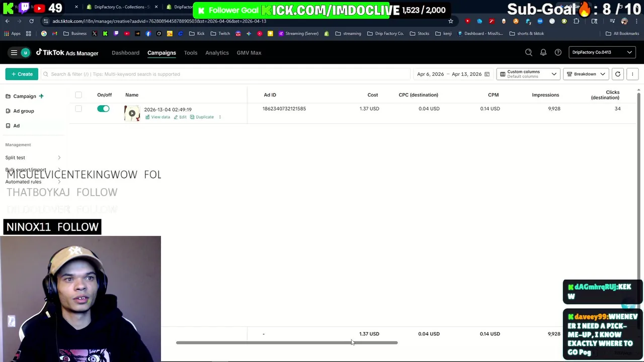Image resolution: width=644 pixels, height=362 pixels.
Task: Click the CPM column header
Action: point(493,95)
